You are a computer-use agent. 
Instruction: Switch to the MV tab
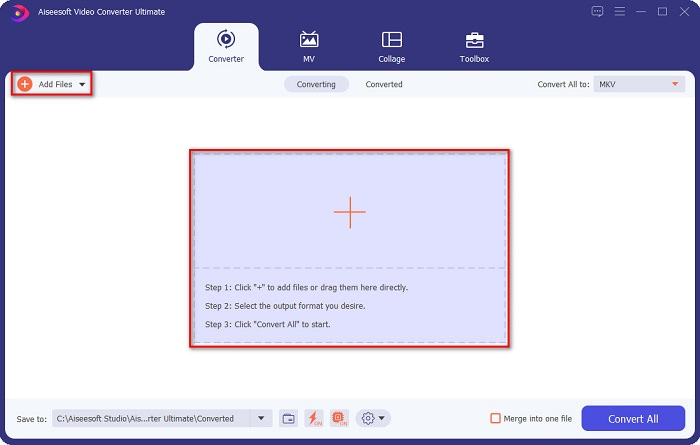tap(309, 46)
